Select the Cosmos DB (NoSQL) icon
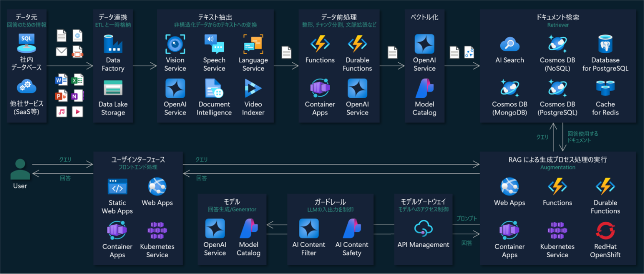644x274 pixels. tap(558, 44)
